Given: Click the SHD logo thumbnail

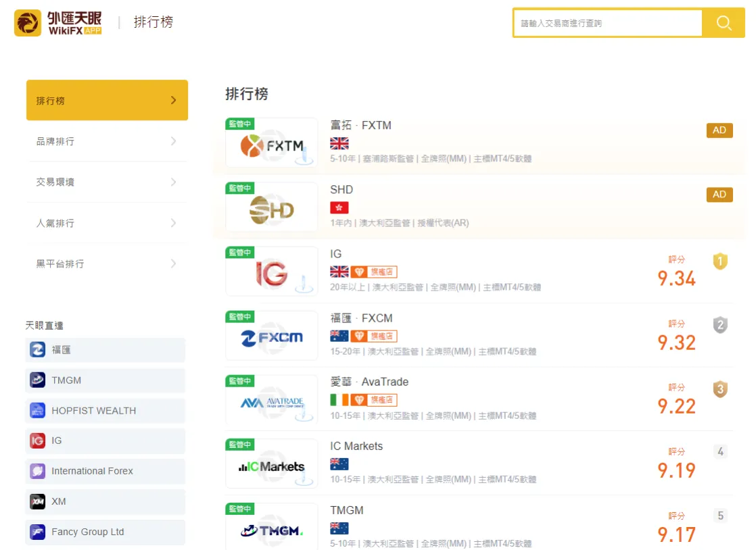Looking at the screenshot, I should [271, 207].
